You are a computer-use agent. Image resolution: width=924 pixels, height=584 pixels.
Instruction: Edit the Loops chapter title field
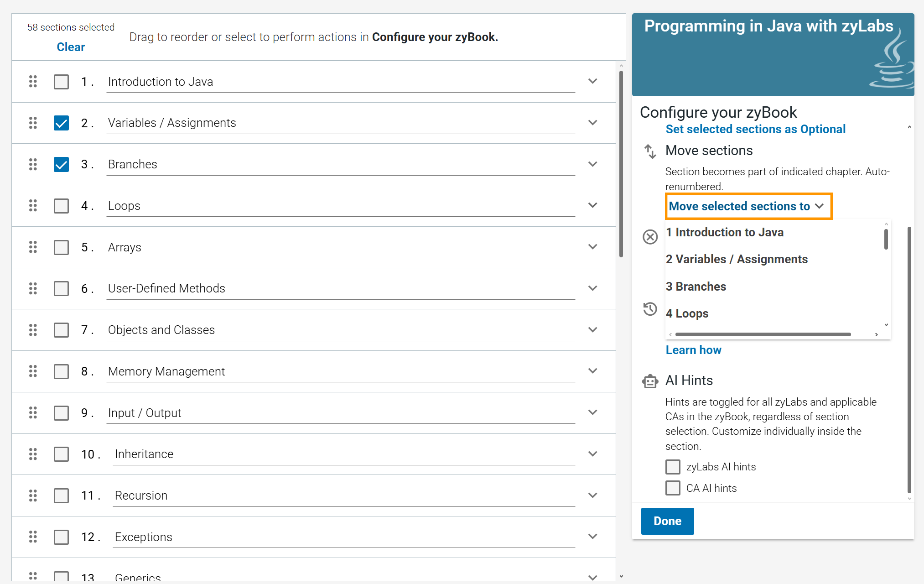341,206
